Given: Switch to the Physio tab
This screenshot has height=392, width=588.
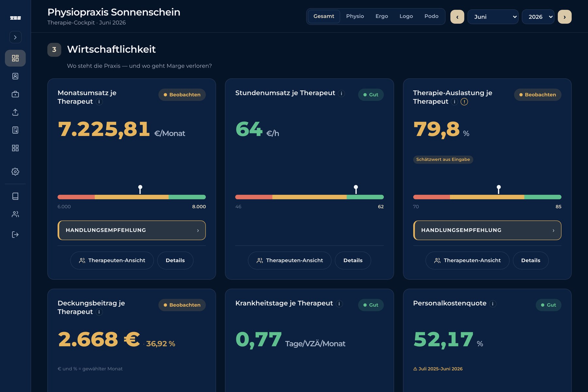Looking at the screenshot, I should (x=355, y=16).
